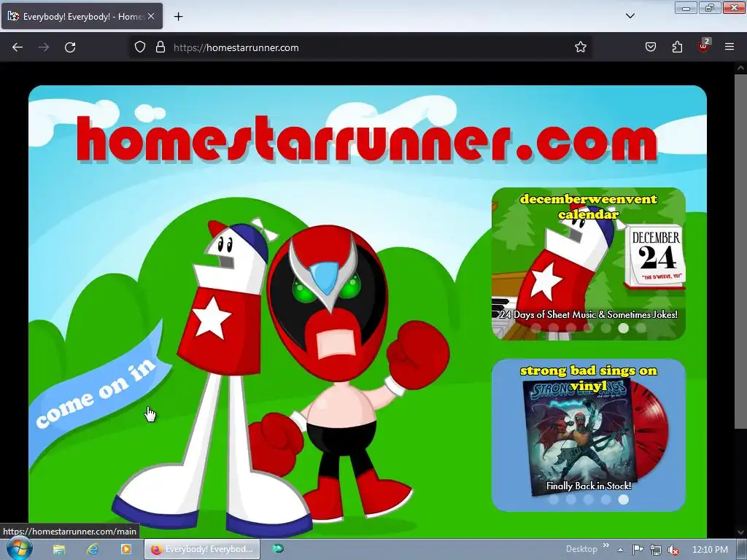Select third dot of decemberweenvent carousel
The height and width of the screenshot is (560, 747).
[570, 327]
